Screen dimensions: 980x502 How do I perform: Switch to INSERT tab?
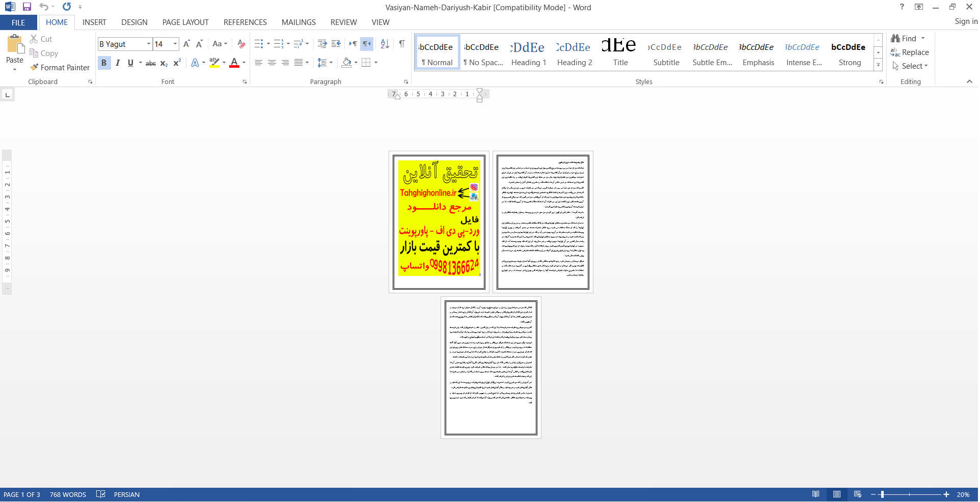[94, 22]
